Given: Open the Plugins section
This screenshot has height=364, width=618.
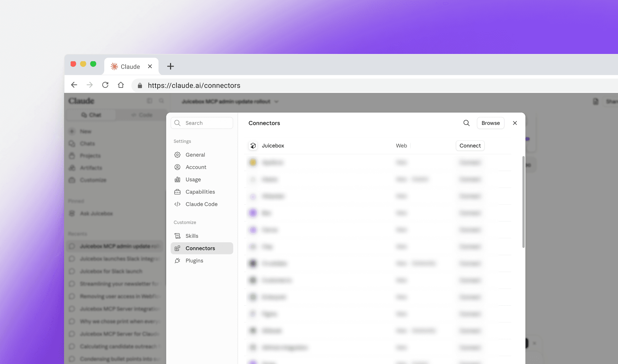Looking at the screenshot, I should (202, 261).
